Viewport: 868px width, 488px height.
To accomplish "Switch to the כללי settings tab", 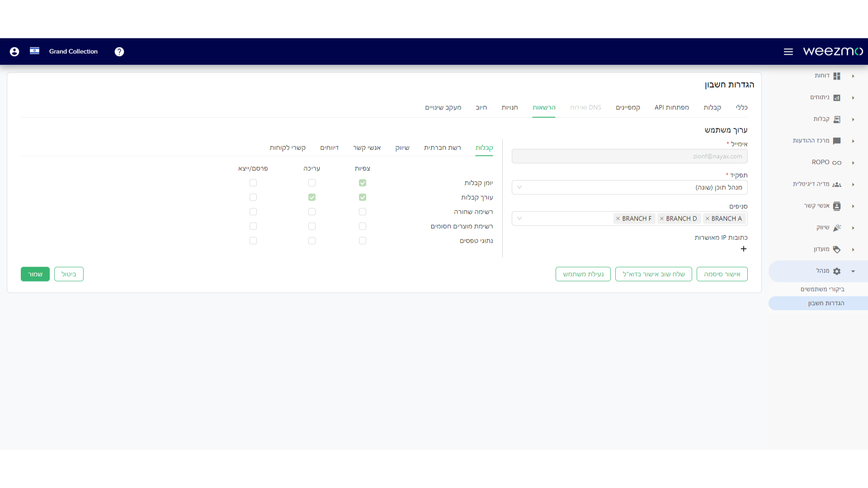I will (741, 108).
